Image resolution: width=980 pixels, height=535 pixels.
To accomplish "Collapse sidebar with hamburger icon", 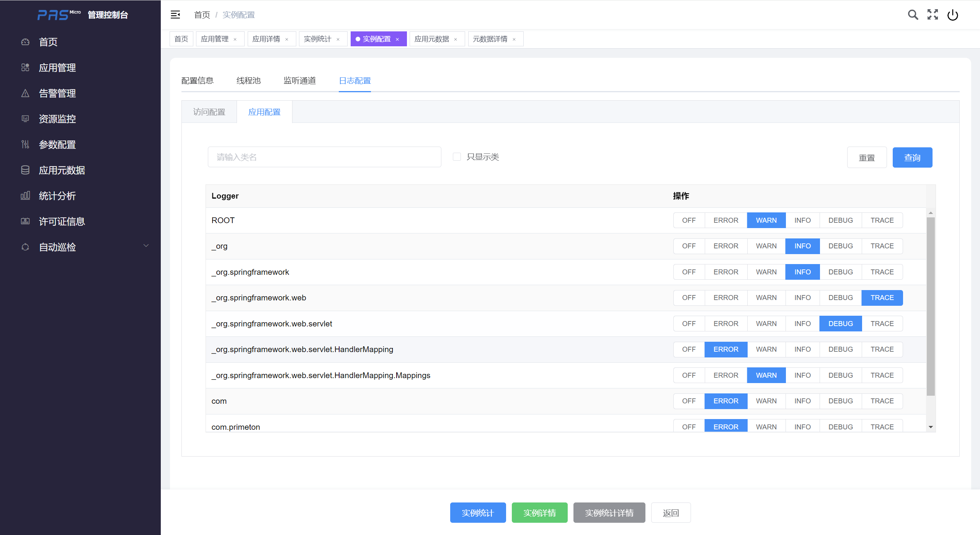I will coord(175,15).
